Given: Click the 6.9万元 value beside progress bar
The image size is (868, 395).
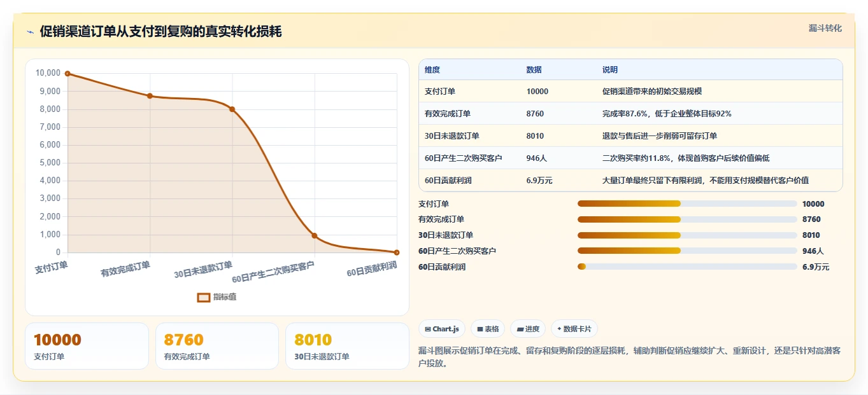Looking at the screenshot, I should (816, 267).
